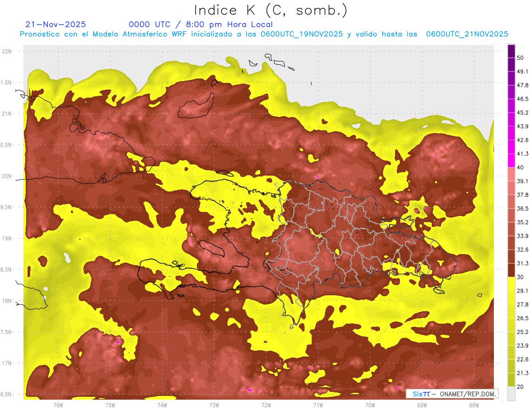
Task: Click the '25.2' color scale value
Action: click(523, 332)
